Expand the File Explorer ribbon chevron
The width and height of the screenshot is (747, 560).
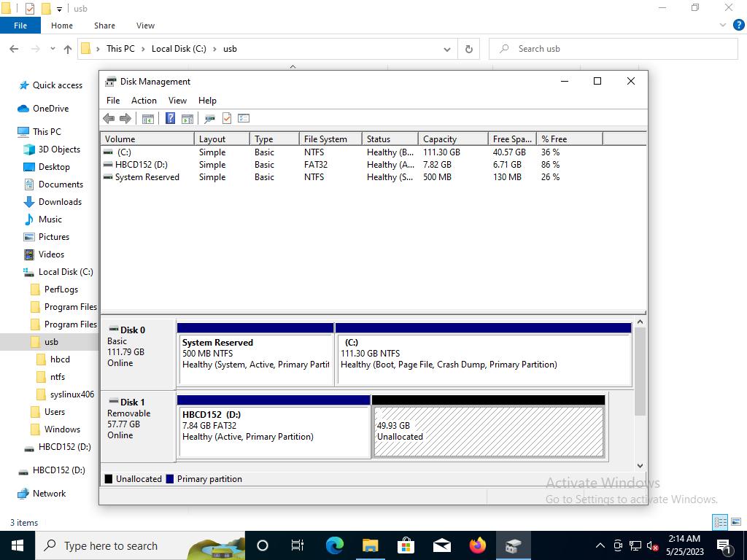tap(723, 25)
